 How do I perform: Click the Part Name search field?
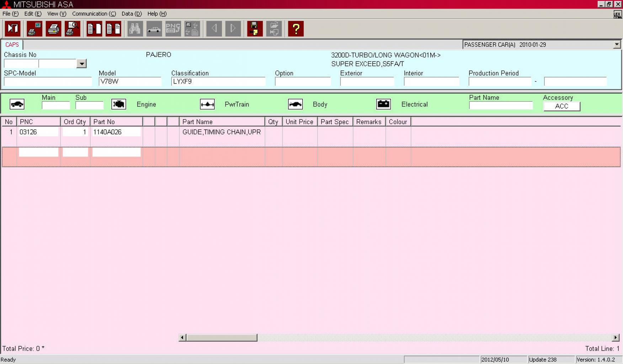(x=501, y=106)
